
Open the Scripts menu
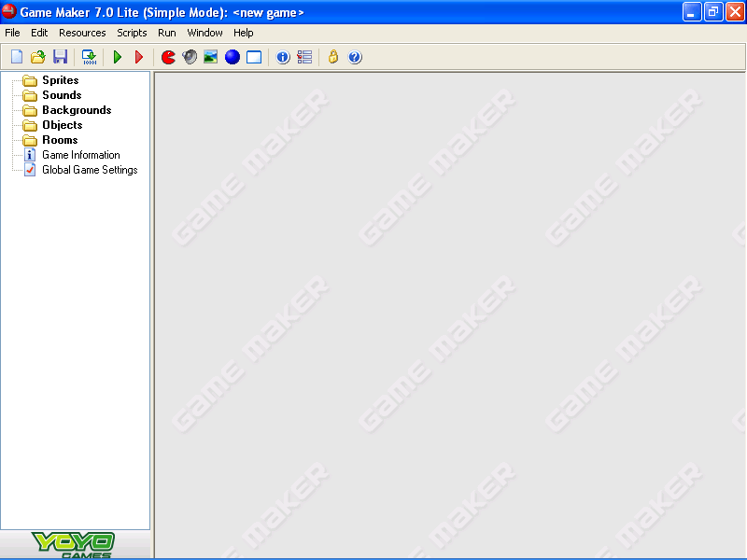click(x=132, y=32)
